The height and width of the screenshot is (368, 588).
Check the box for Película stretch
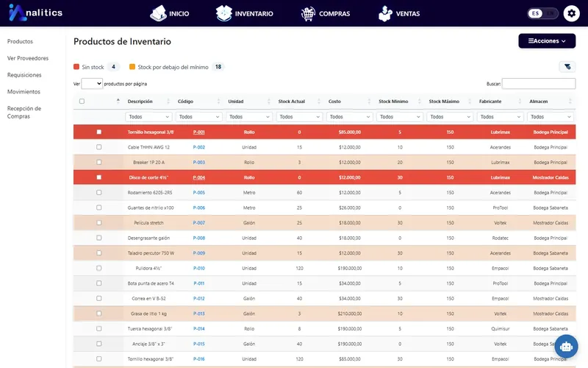pos(99,223)
